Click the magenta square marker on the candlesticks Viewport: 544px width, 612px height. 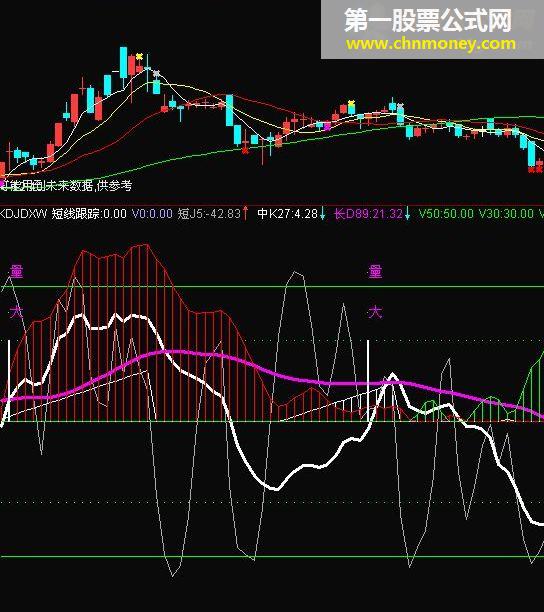[x=327, y=126]
